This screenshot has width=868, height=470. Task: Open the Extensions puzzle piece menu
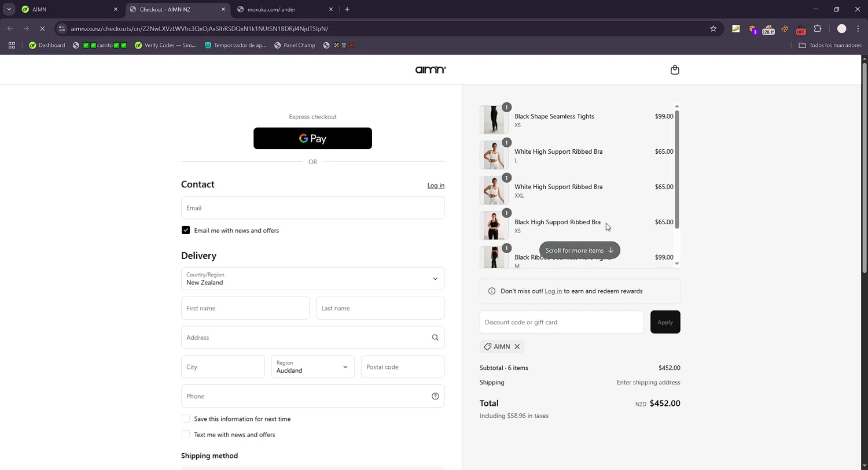[818, 28]
